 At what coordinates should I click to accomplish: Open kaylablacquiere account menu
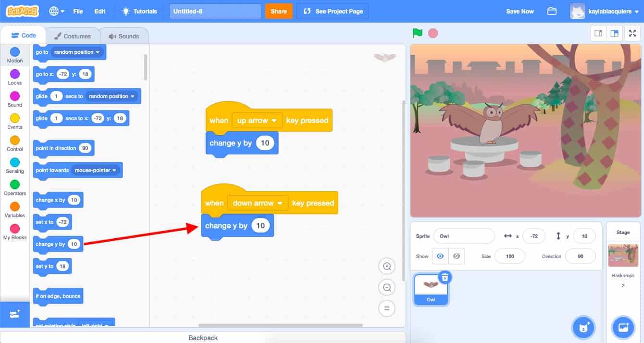point(605,11)
